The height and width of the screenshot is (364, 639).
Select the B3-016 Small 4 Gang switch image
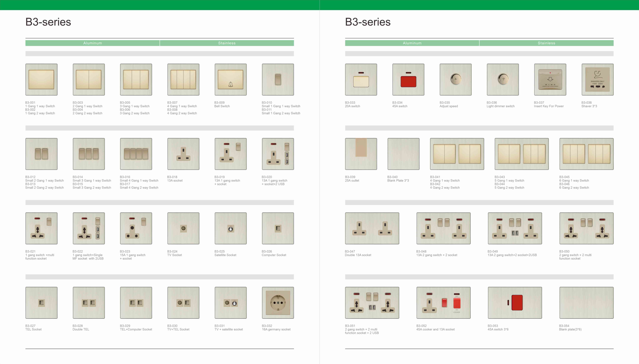(136, 154)
